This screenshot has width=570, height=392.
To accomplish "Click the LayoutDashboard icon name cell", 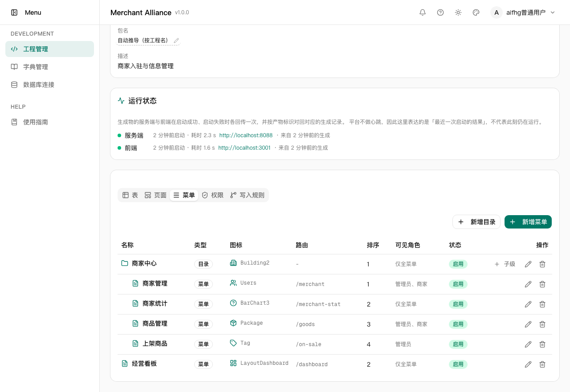I will [x=265, y=363].
